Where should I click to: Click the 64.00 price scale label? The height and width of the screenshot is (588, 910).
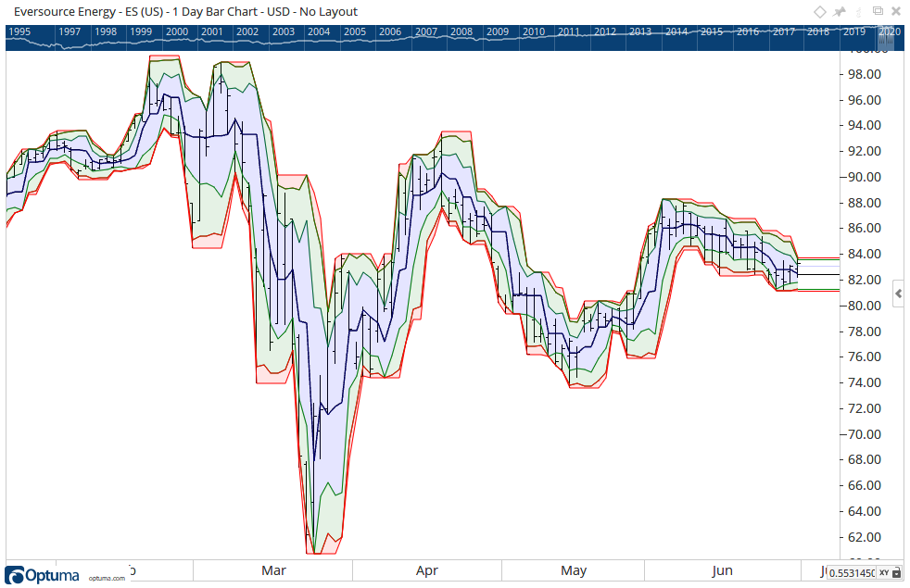point(865,511)
